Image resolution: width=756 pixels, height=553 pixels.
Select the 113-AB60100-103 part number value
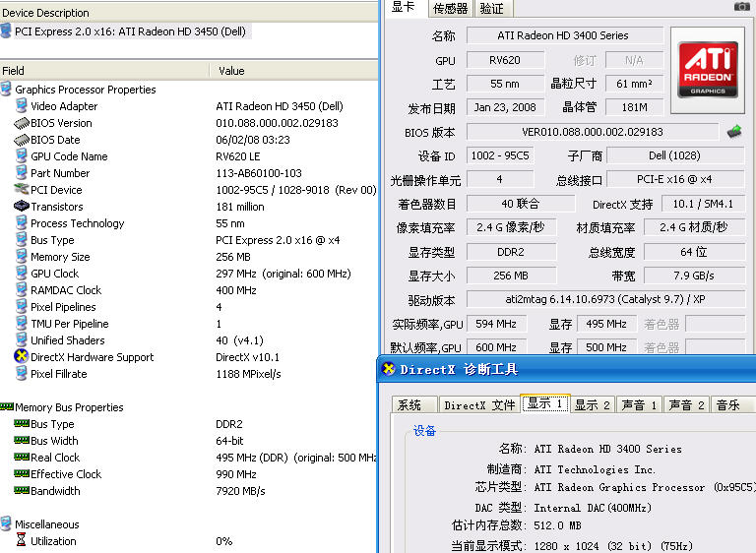tap(259, 173)
